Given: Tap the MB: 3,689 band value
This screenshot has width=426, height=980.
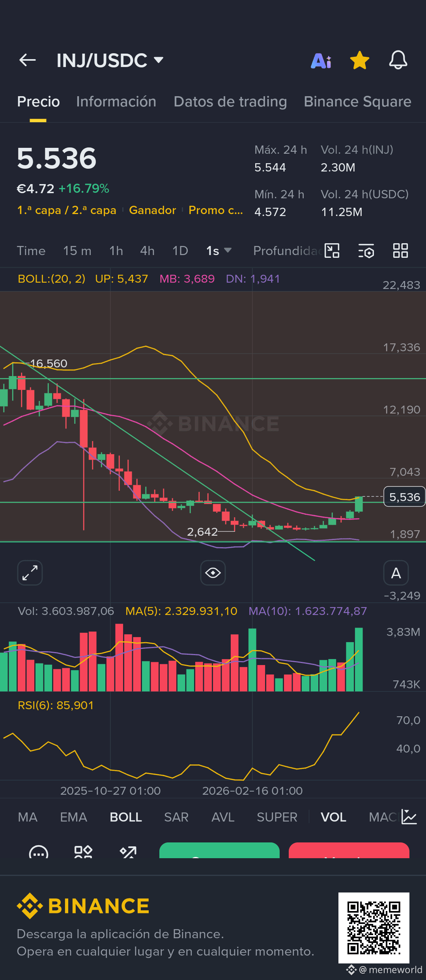Looking at the screenshot, I should coord(187,279).
